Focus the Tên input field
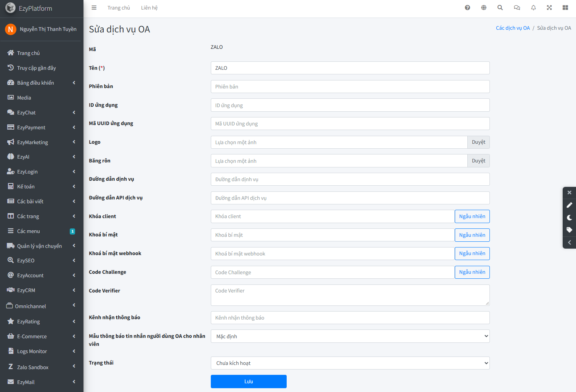The width and height of the screenshot is (576, 392). (x=350, y=68)
